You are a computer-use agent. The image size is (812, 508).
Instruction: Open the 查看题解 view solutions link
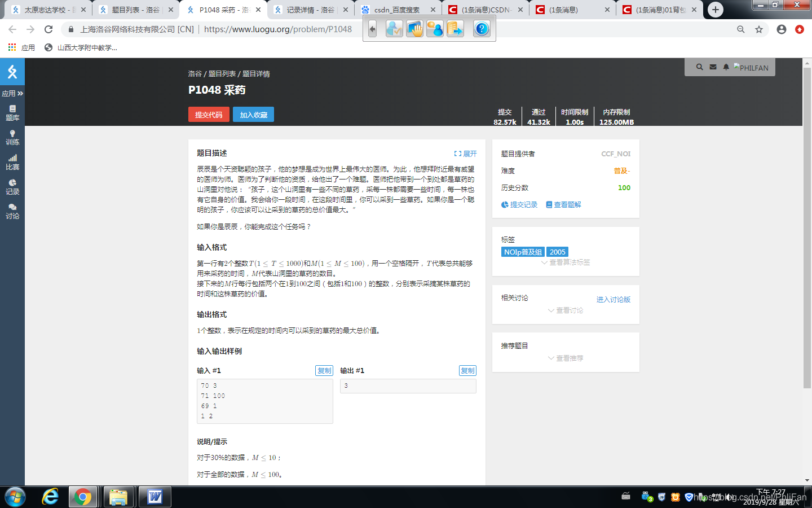pos(563,205)
